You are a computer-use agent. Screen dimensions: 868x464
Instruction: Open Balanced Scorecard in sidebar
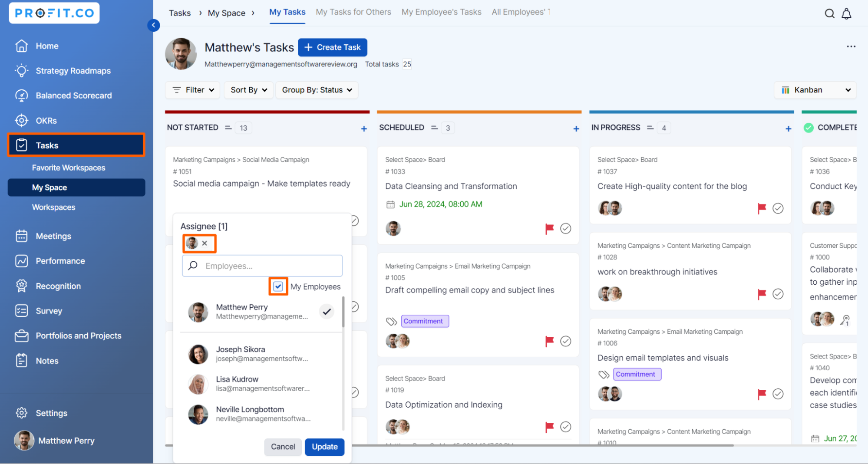tap(73, 95)
